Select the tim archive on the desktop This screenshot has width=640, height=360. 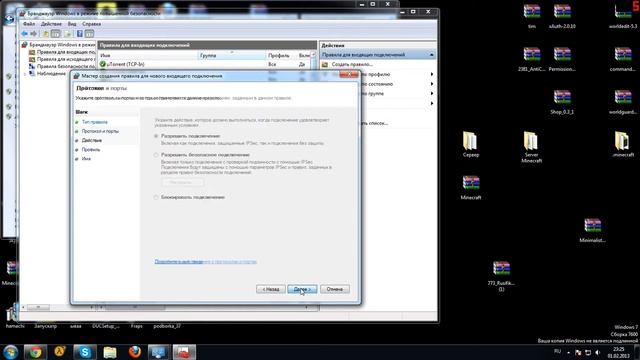click(x=531, y=16)
